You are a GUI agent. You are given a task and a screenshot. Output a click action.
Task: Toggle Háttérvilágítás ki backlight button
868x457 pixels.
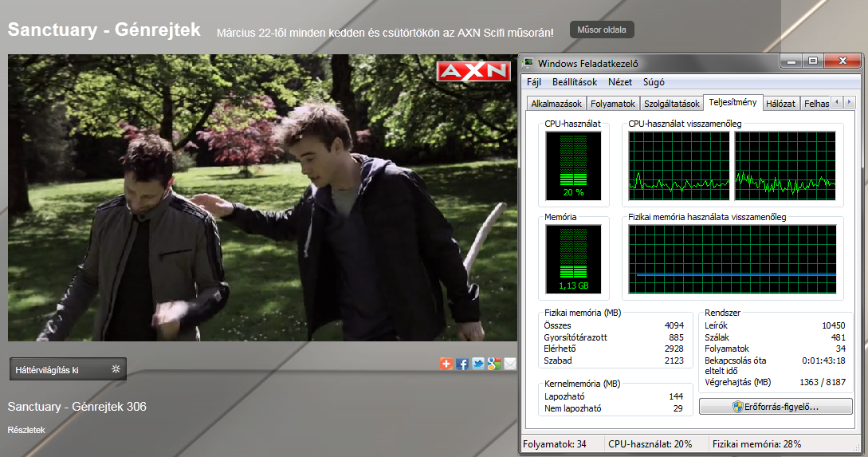tap(68, 369)
